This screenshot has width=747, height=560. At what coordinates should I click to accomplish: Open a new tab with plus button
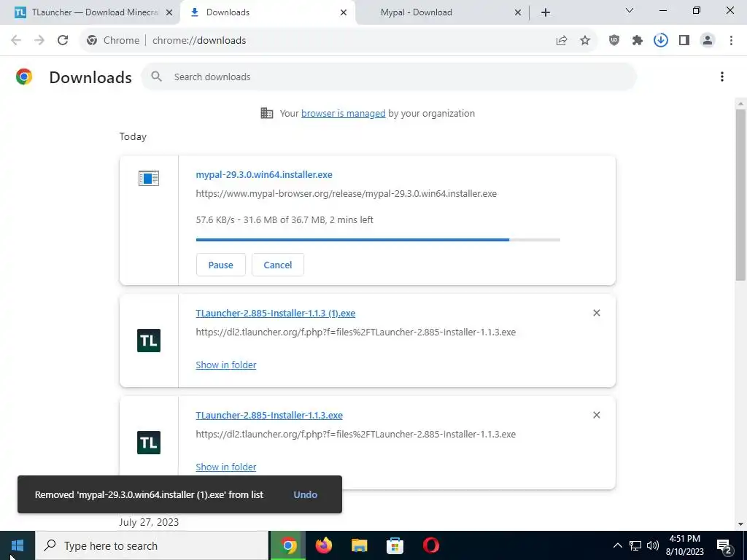(x=546, y=13)
